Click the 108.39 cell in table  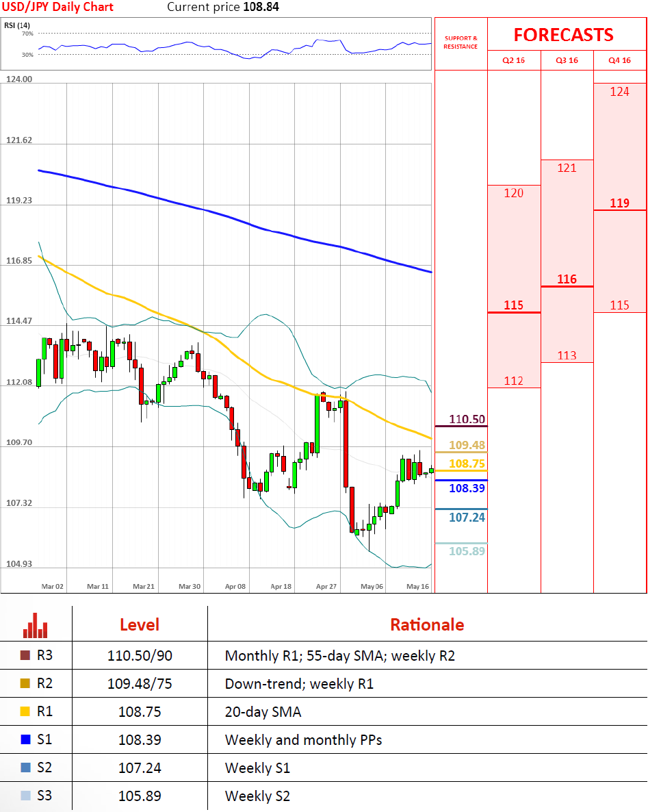point(140,739)
